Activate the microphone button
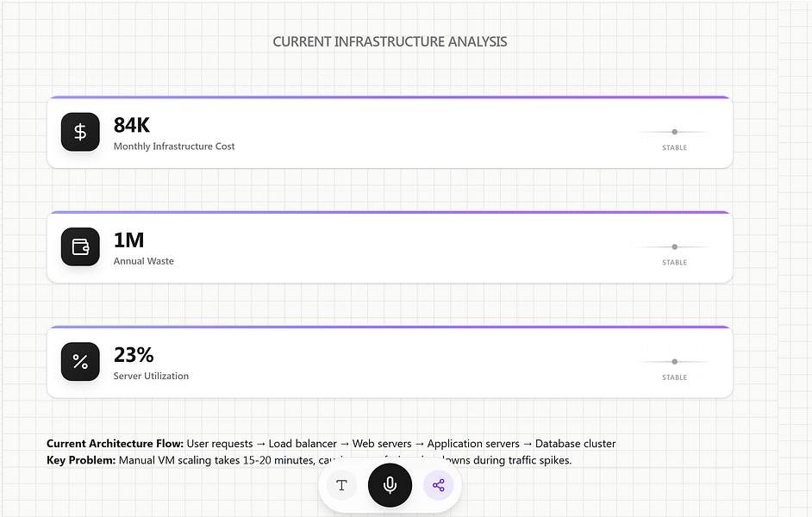Screen dimensions: 812x517 coord(390,485)
